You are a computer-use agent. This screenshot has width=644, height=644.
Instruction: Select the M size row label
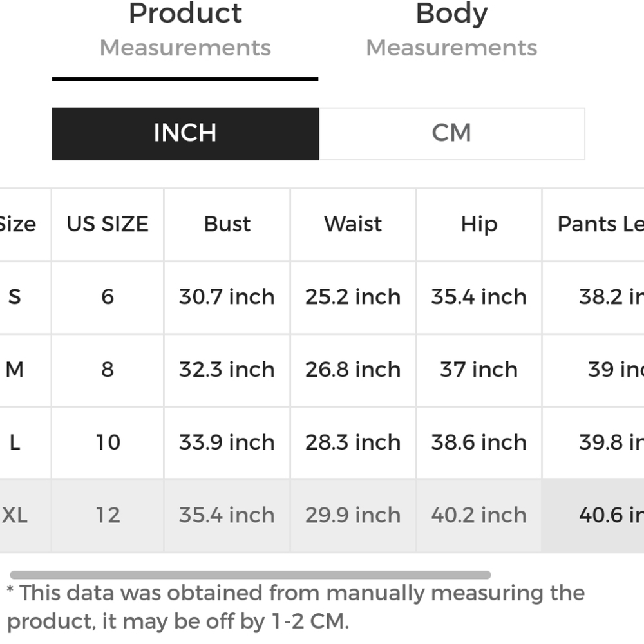coord(15,369)
